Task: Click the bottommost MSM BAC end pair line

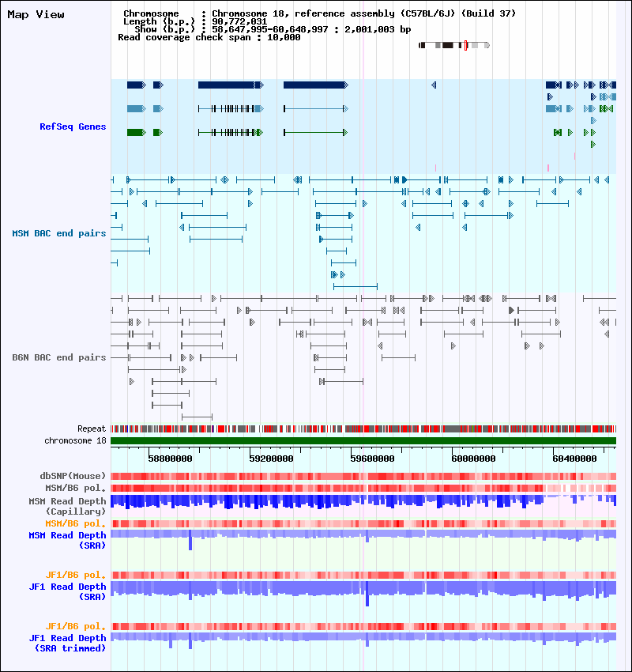Action: (355, 286)
